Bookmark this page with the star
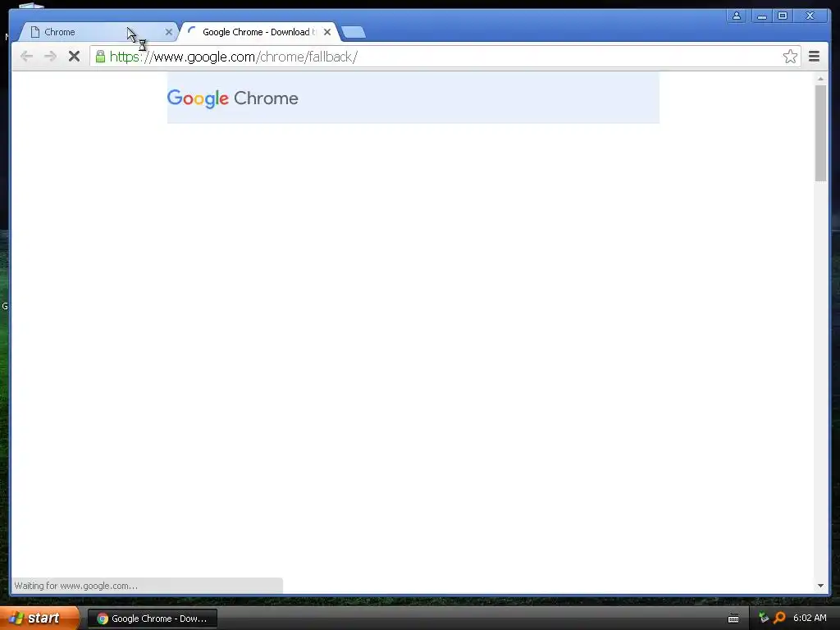The height and width of the screenshot is (630, 840). (790, 57)
